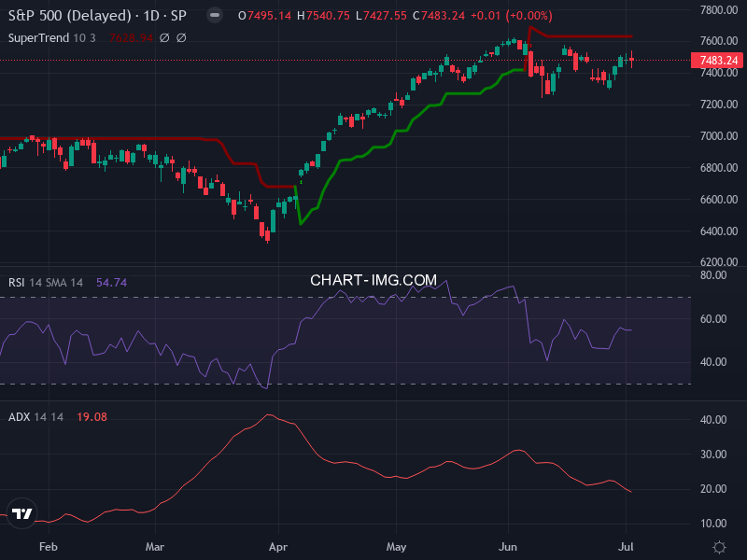Click the Apr label on time axis
This screenshot has width=747, height=560.
278,547
